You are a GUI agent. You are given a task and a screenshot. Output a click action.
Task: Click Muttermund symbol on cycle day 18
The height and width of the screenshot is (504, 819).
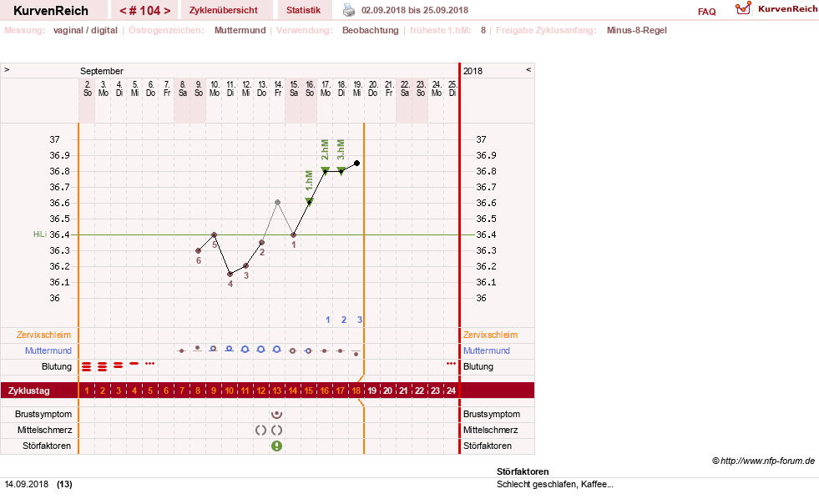tap(356, 353)
